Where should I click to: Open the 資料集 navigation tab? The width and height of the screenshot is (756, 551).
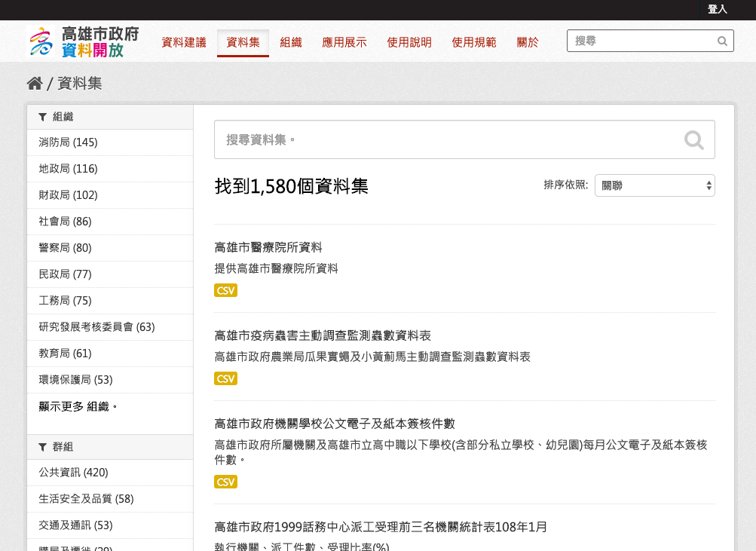243,43
